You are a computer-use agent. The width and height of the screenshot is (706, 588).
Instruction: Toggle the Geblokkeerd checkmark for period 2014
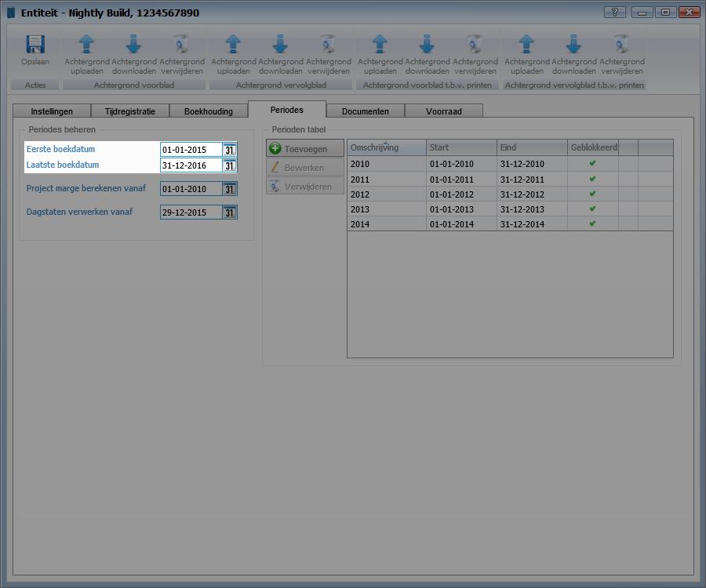[x=592, y=223]
